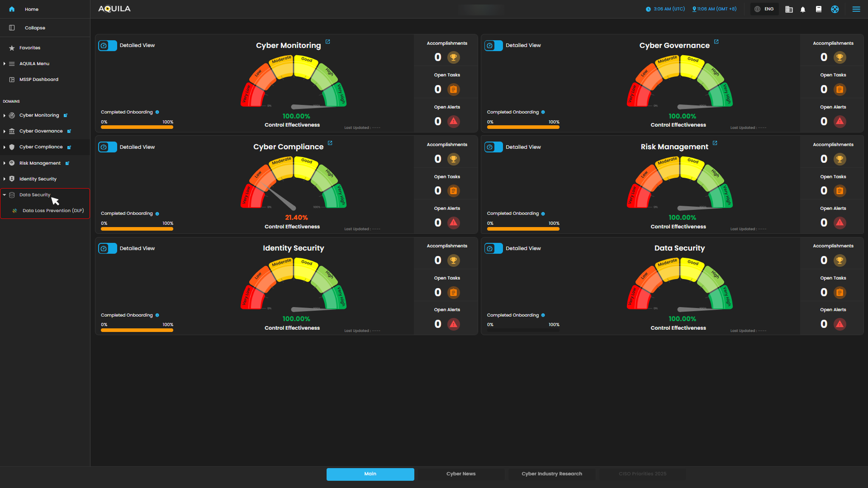Open language selector ENG

(x=764, y=9)
